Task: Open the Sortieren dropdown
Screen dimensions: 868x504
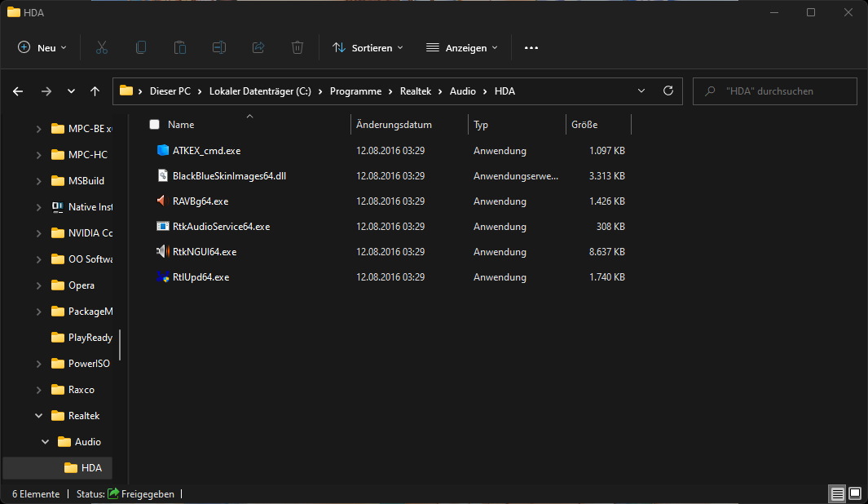Action: click(x=368, y=47)
